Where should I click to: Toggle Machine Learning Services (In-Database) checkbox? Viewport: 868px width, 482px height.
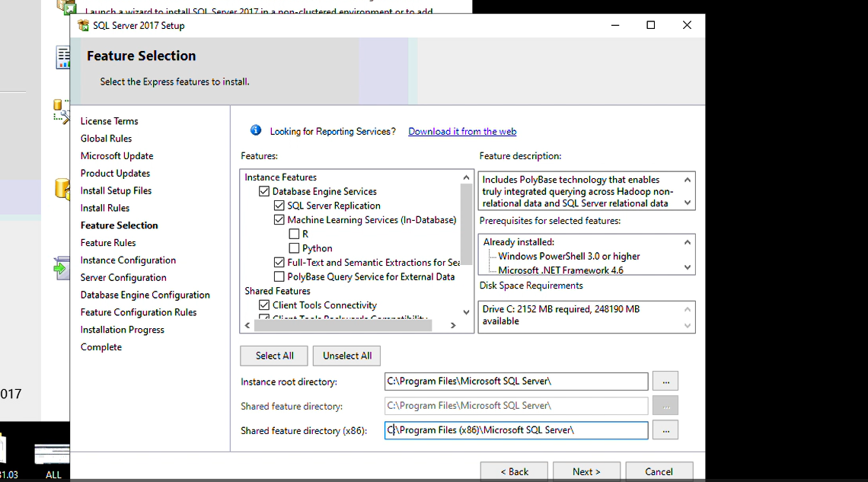pos(279,220)
